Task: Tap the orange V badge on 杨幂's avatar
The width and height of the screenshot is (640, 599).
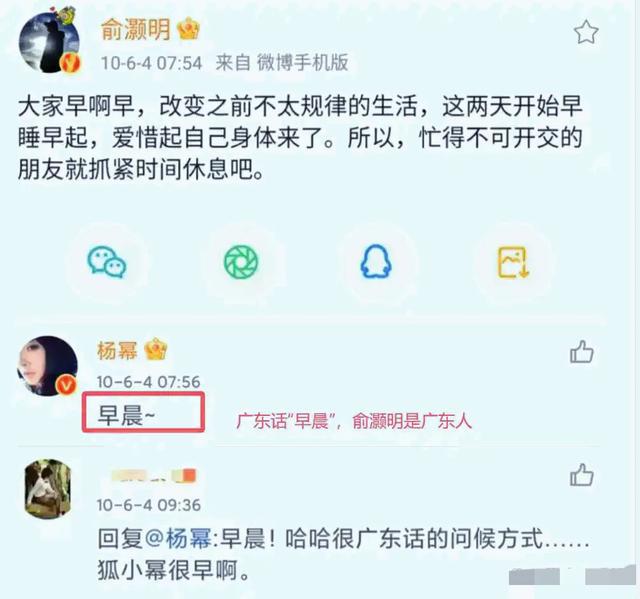Action: (66, 385)
